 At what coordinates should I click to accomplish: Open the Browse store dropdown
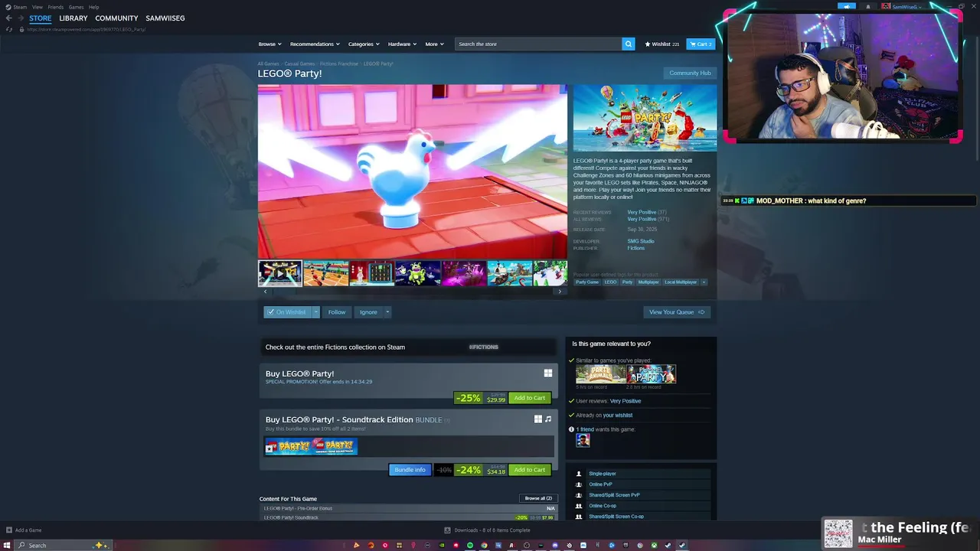click(269, 44)
